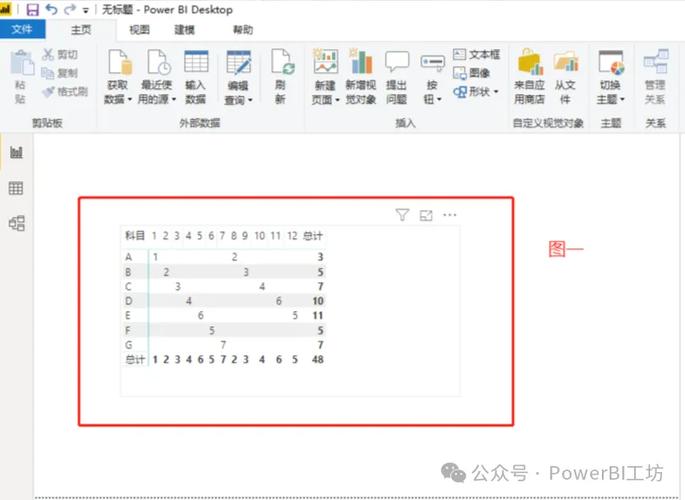The height and width of the screenshot is (500, 685).
Task: Switch to the 视图 ribbon tab
Action: click(x=139, y=30)
